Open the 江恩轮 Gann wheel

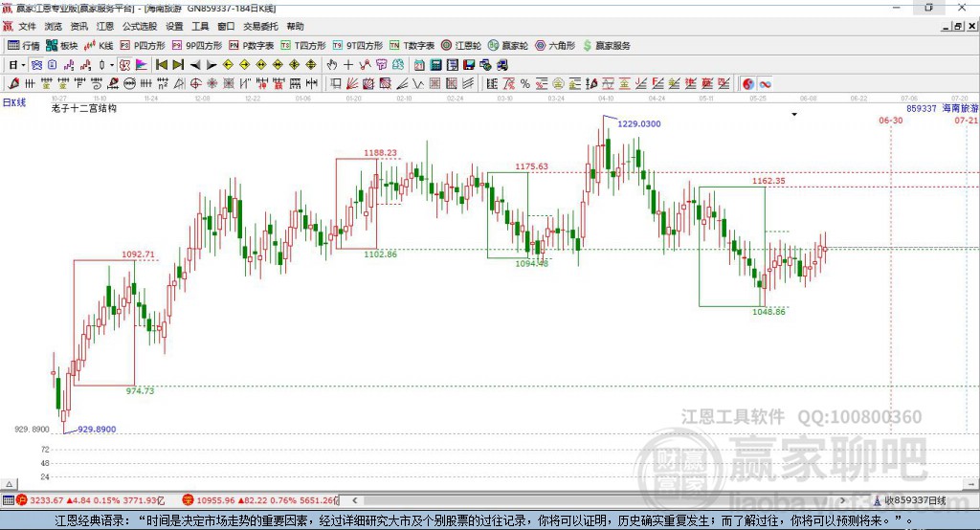461,46
